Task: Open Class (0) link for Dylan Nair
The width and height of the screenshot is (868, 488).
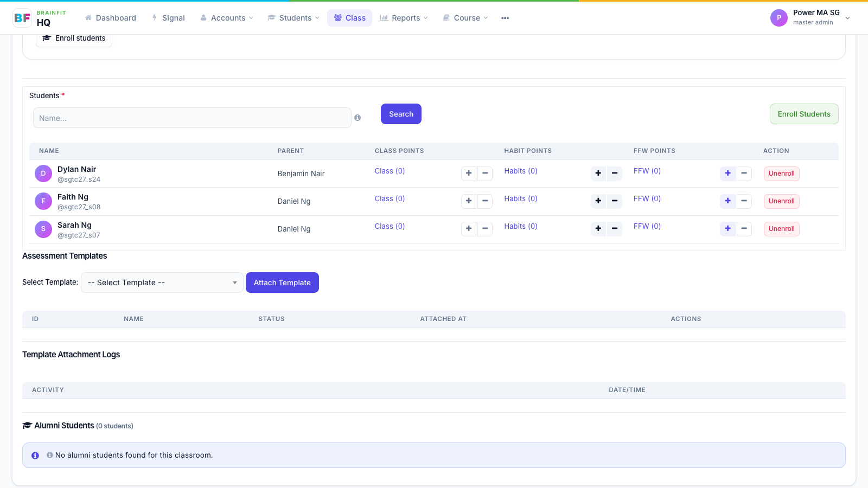Action: [x=390, y=171]
